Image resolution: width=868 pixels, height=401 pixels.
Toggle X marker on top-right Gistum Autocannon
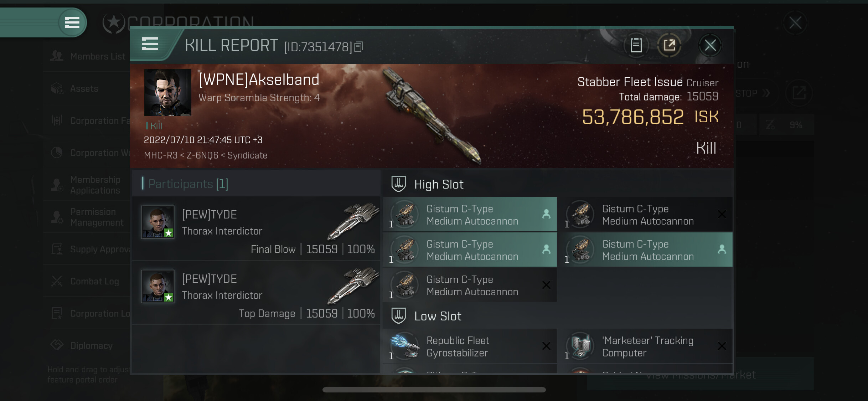tap(722, 214)
